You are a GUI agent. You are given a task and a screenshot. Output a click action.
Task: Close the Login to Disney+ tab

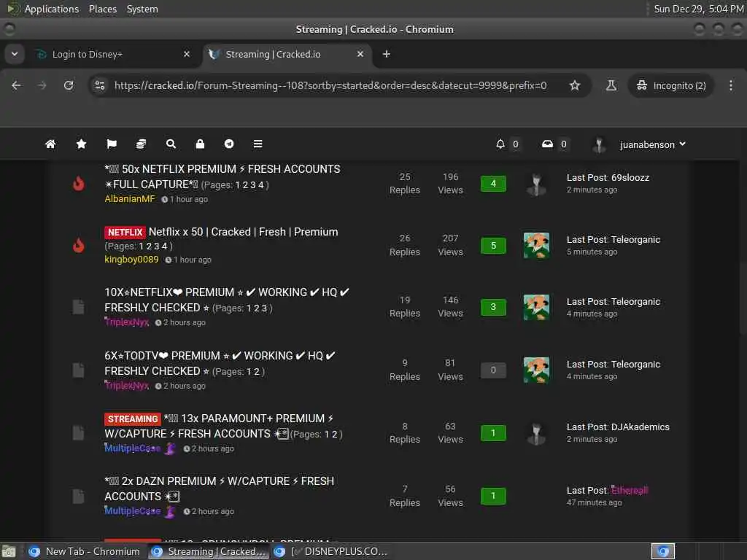click(x=187, y=54)
